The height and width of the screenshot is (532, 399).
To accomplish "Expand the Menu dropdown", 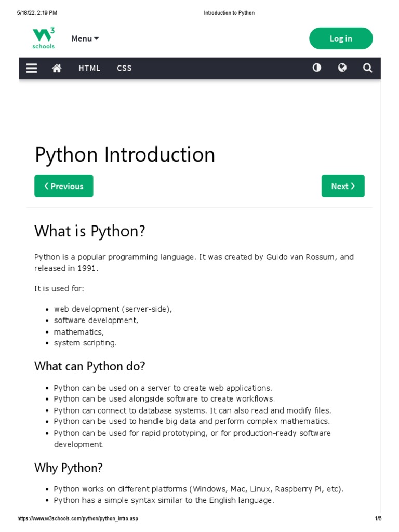I will pos(85,38).
